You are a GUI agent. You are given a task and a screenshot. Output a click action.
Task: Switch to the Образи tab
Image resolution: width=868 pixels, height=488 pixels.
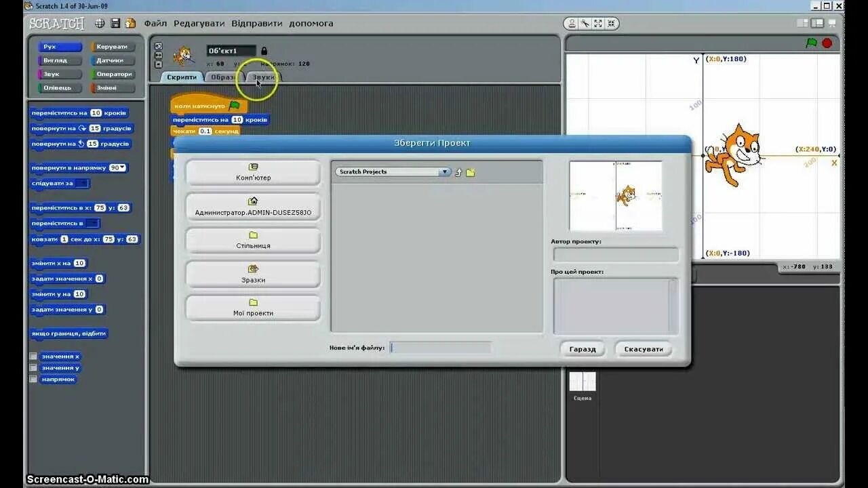click(x=223, y=77)
